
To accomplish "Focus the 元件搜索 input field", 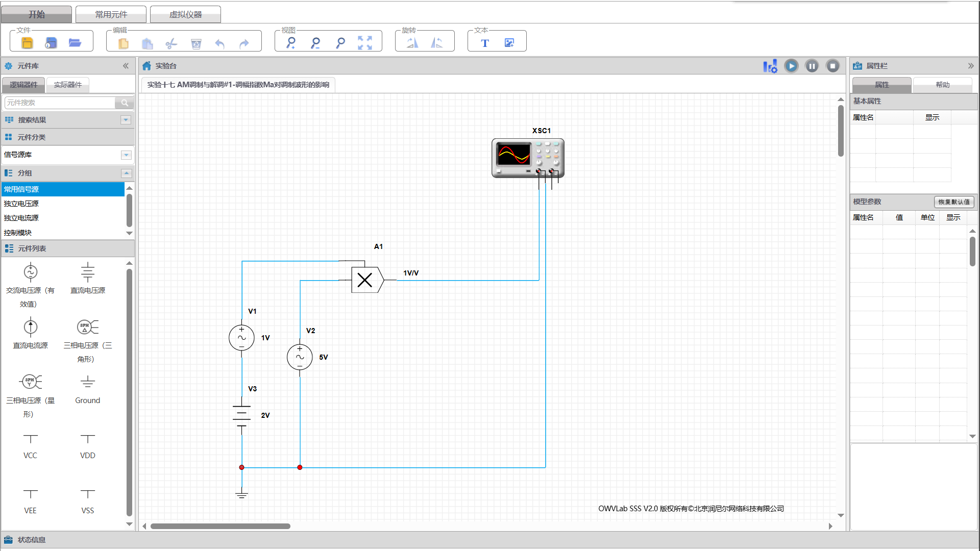I will tap(60, 103).
